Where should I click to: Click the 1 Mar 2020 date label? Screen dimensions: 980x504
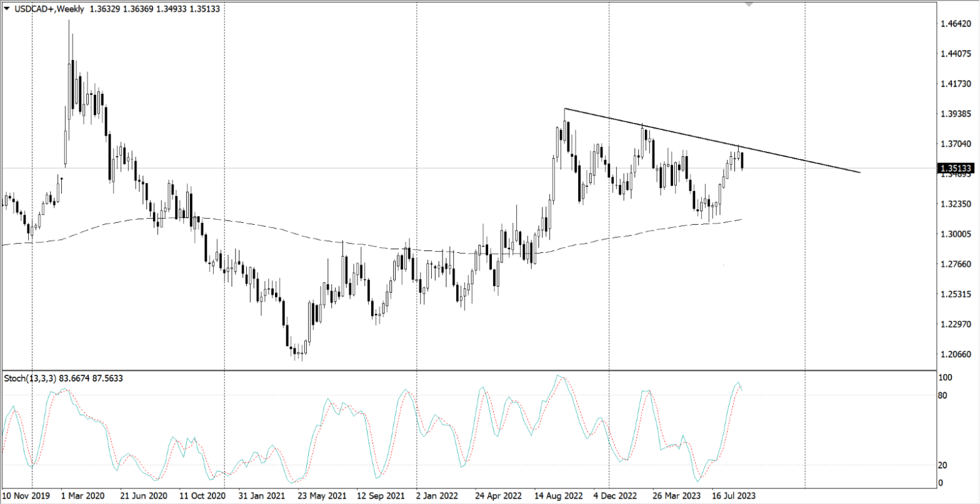tap(83, 495)
